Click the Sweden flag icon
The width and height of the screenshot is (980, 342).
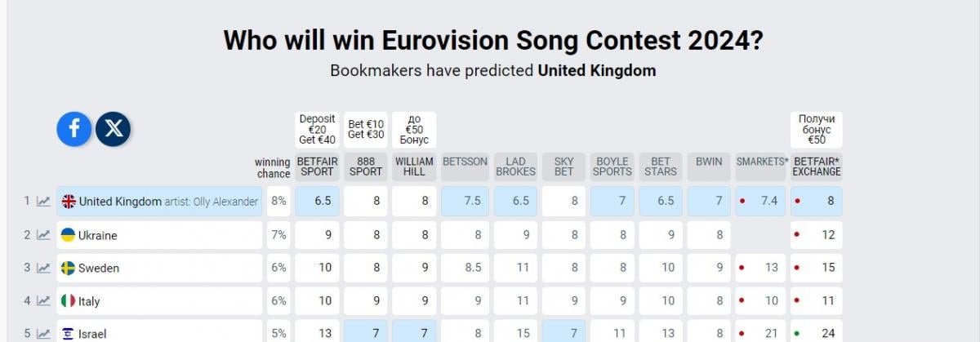(69, 268)
